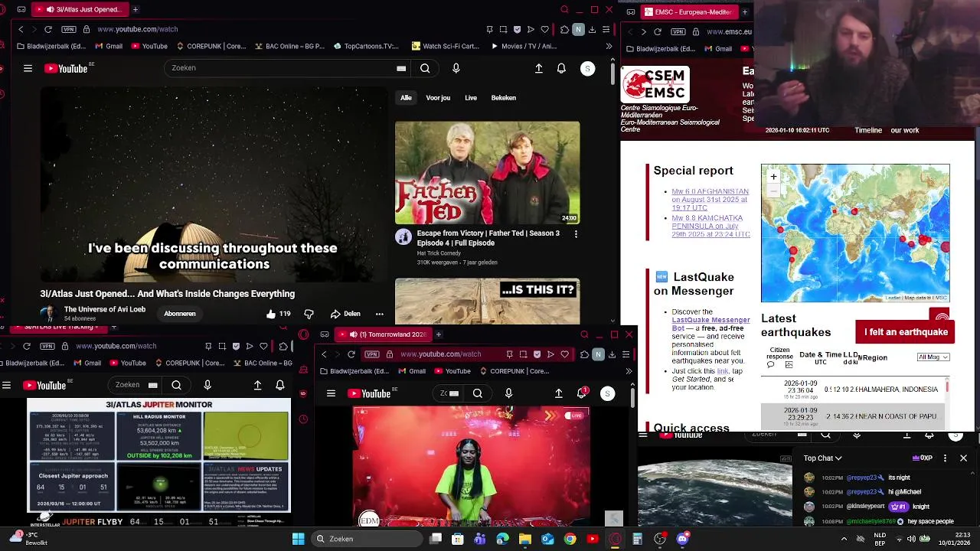
Task: Open the LastQuake Messenger Bot link
Action: (710, 324)
